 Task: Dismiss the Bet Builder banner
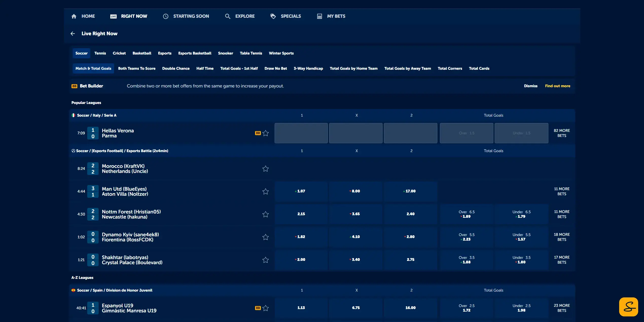coord(531,86)
